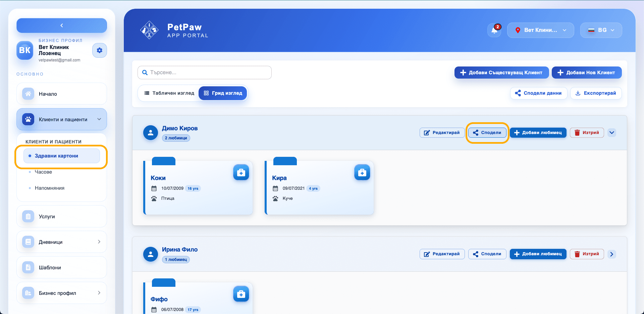The width and height of the screenshot is (644, 314).
Task: Click Добави Съществуващ Клиент button
Action: (x=501, y=73)
